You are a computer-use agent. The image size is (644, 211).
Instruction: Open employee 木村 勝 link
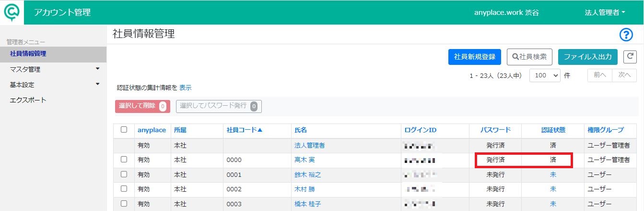304,189
